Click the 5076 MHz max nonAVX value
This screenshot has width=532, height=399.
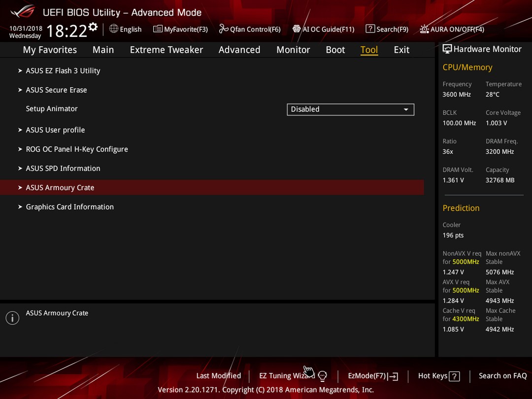pos(499,272)
